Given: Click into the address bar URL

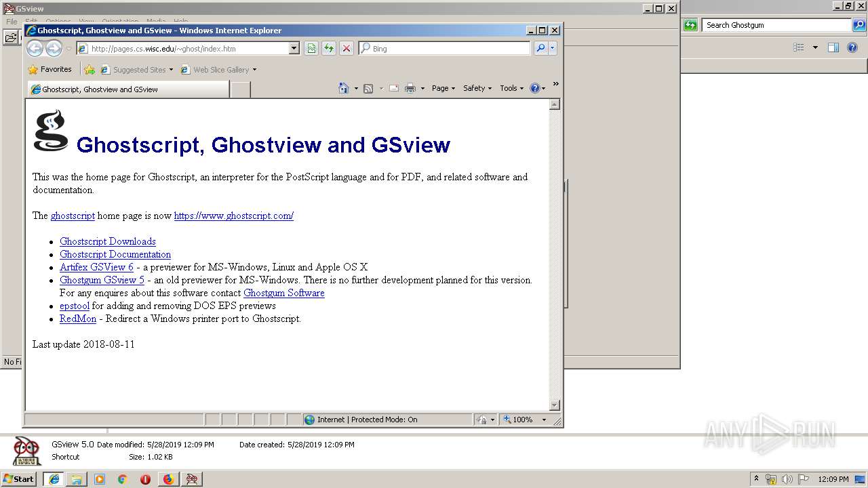Looking at the screenshot, I should click(183, 48).
